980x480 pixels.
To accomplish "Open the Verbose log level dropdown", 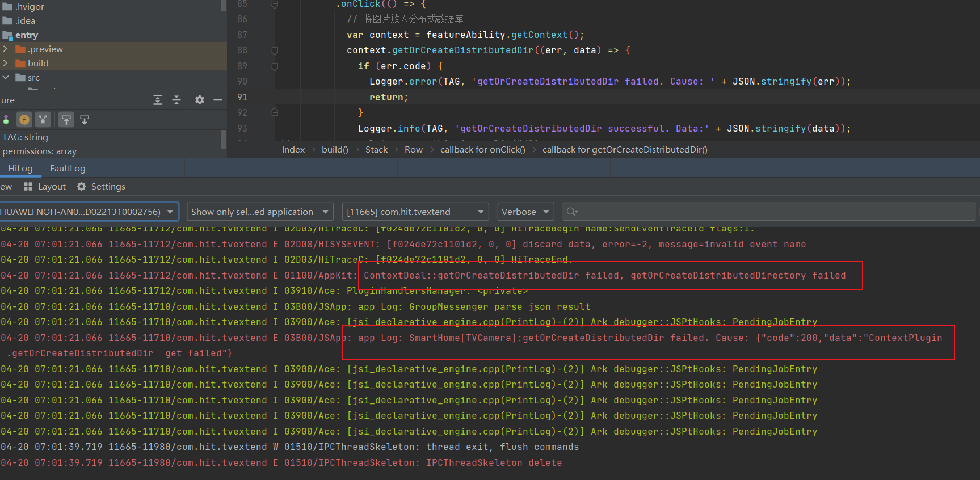I will tap(525, 212).
